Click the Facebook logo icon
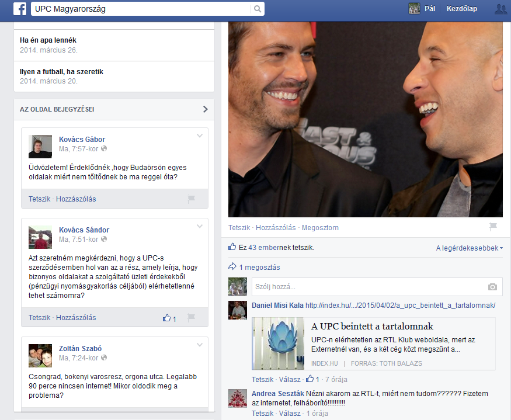 [20, 9]
